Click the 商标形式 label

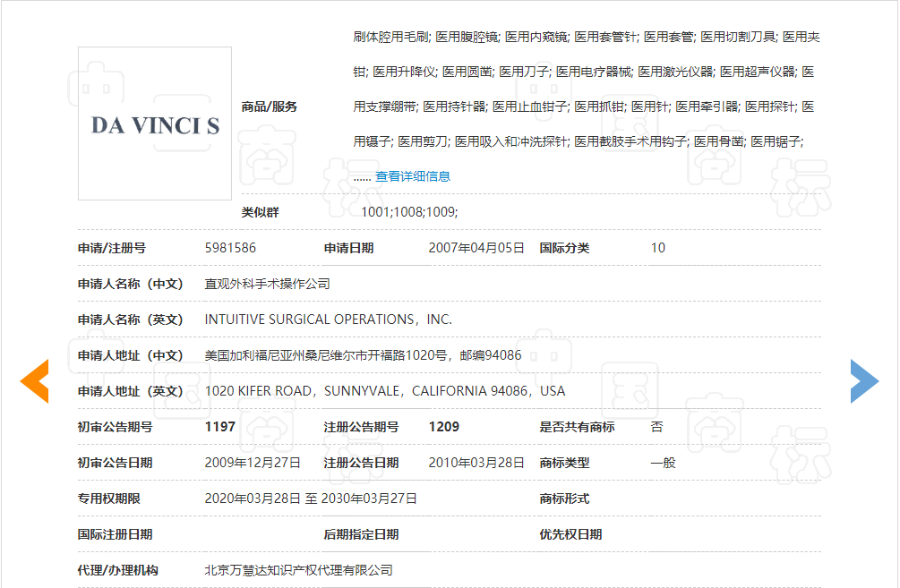click(x=564, y=499)
